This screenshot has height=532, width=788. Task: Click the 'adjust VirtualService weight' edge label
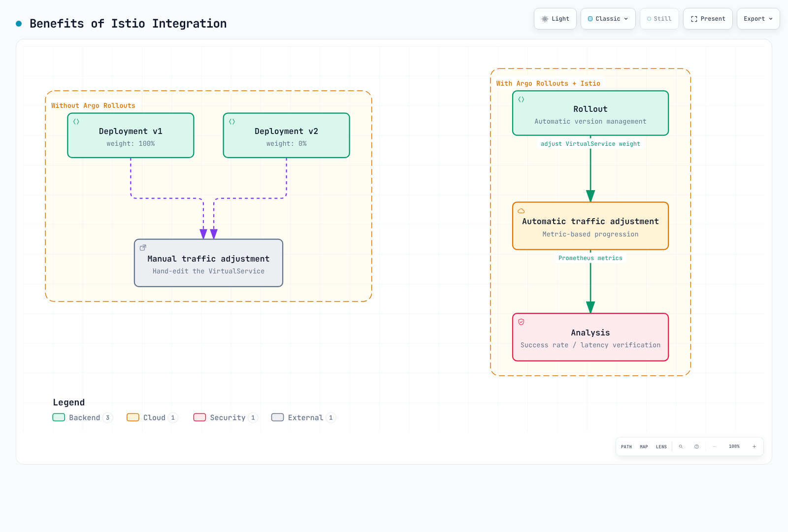(591, 144)
